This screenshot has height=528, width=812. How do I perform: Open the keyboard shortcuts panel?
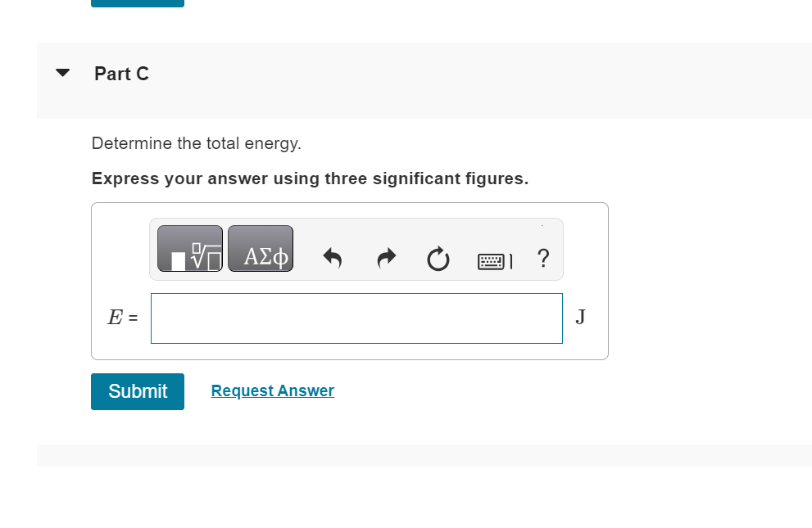pos(493,259)
